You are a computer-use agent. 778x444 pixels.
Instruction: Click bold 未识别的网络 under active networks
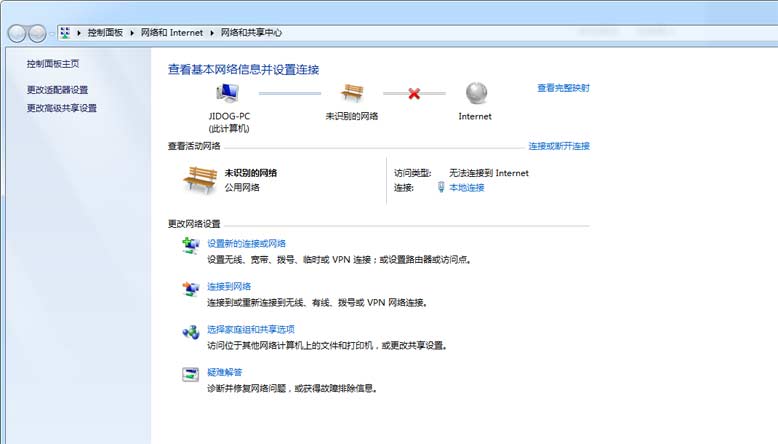click(251, 173)
